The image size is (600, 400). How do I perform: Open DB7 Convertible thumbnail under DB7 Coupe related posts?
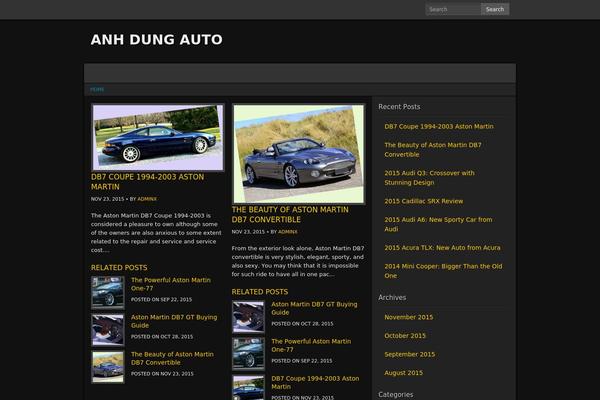click(108, 367)
